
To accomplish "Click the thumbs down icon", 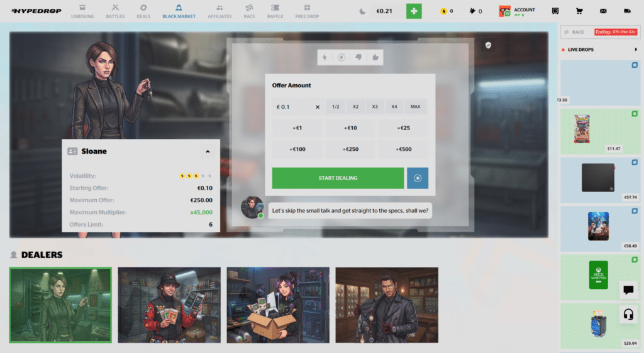I will click(358, 57).
